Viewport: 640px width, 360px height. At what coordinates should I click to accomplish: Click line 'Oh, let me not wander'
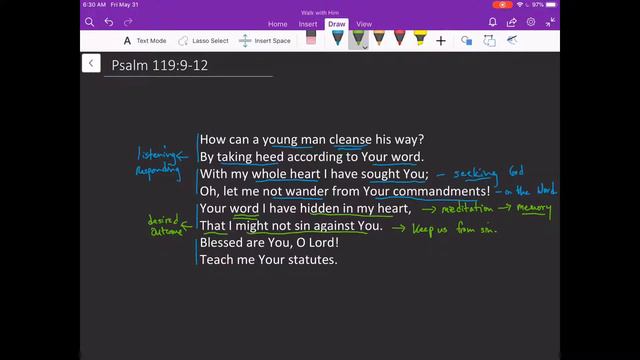pos(264,191)
